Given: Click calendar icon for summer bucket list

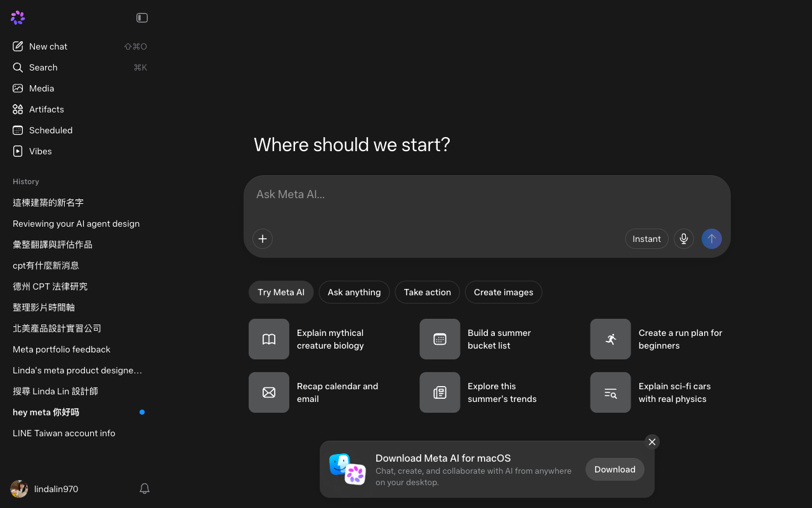Looking at the screenshot, I should pos(440,339).
